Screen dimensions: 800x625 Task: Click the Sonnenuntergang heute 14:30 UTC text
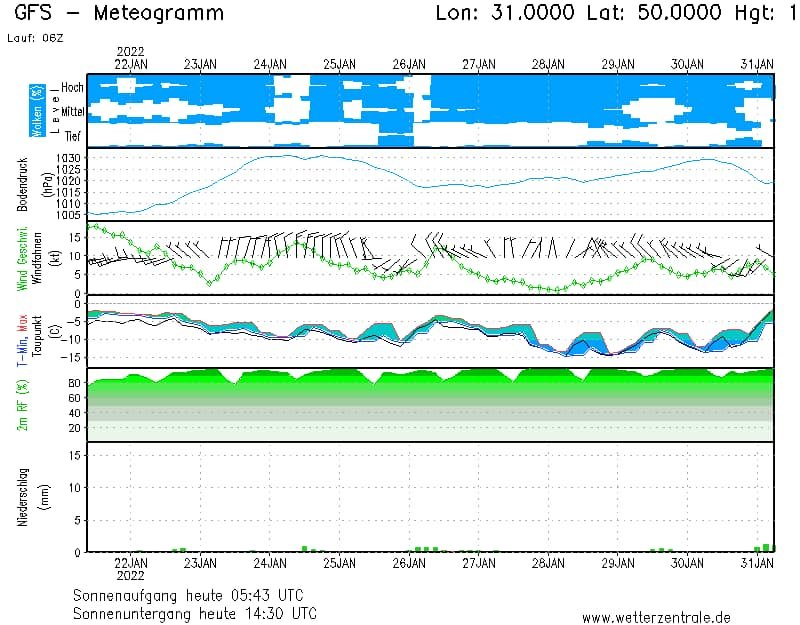(194, 612)
